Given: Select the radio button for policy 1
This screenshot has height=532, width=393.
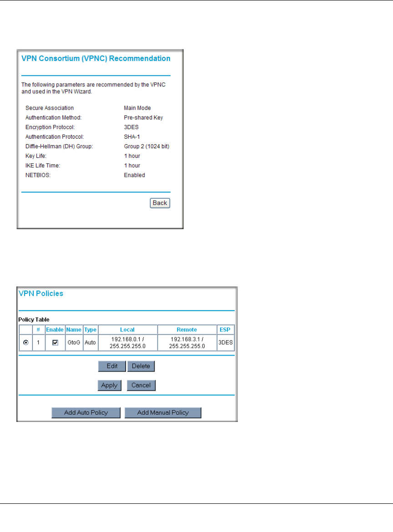Looking at the screenshot, I should point(26,343).
